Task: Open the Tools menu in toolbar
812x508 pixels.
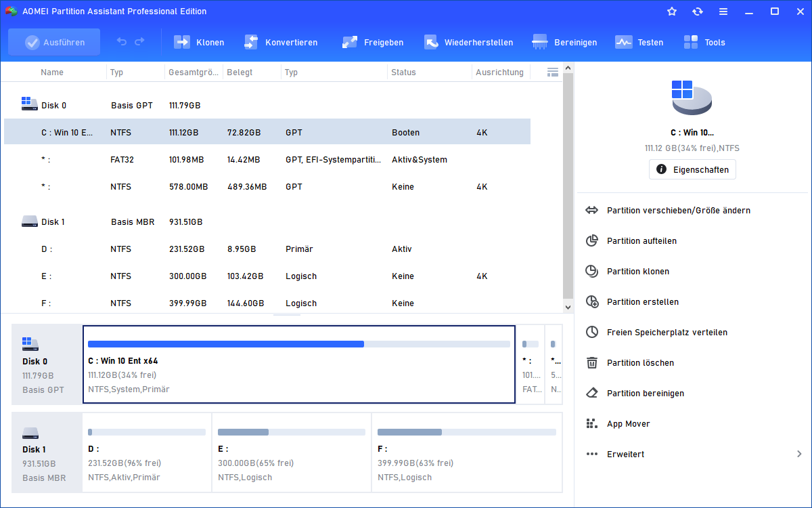Action: tap(691, 42)
